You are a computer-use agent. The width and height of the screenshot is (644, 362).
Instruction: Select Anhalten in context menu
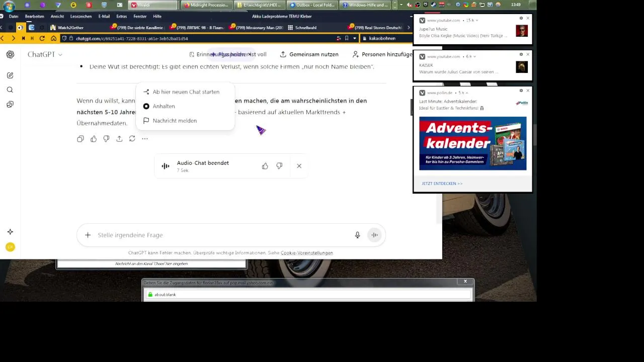click(x=185, y=106)
